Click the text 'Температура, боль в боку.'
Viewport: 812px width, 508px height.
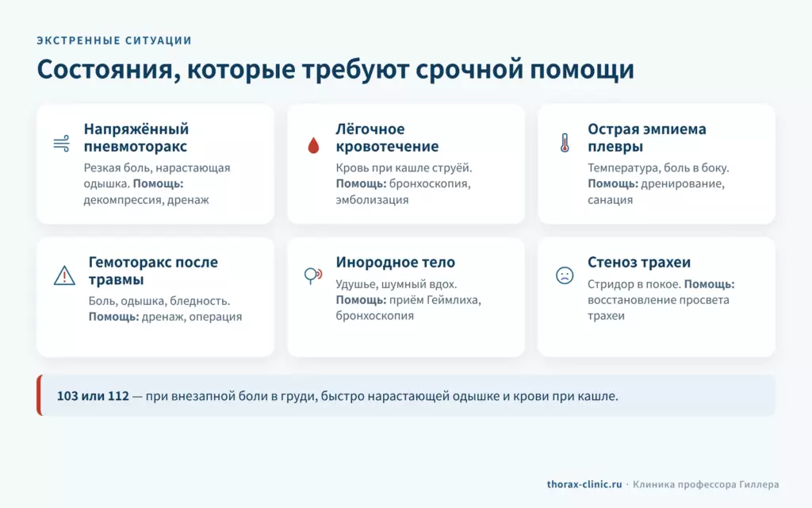tap(658, 168)
